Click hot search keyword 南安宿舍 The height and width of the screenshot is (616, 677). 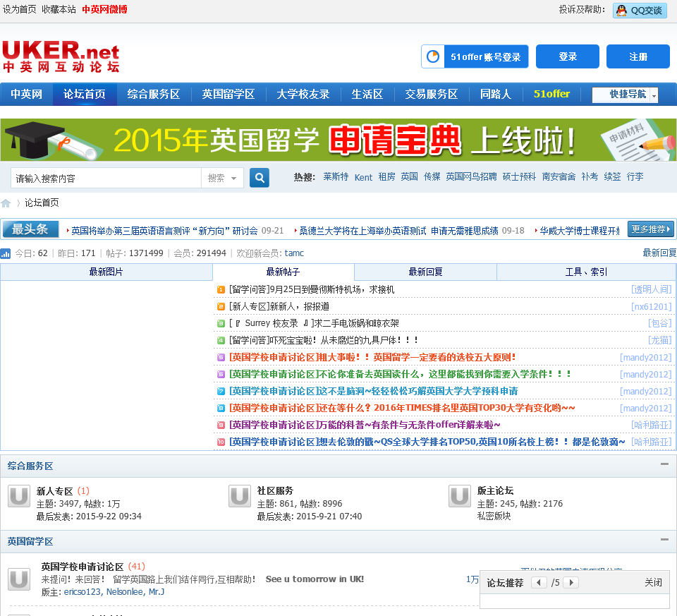coord(559,176)
